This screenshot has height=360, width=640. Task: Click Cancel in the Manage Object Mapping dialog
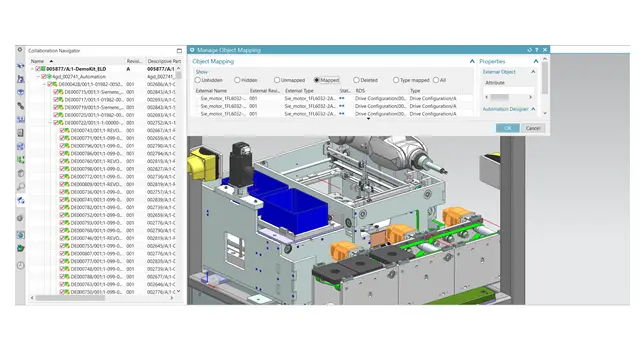(533, 128)
